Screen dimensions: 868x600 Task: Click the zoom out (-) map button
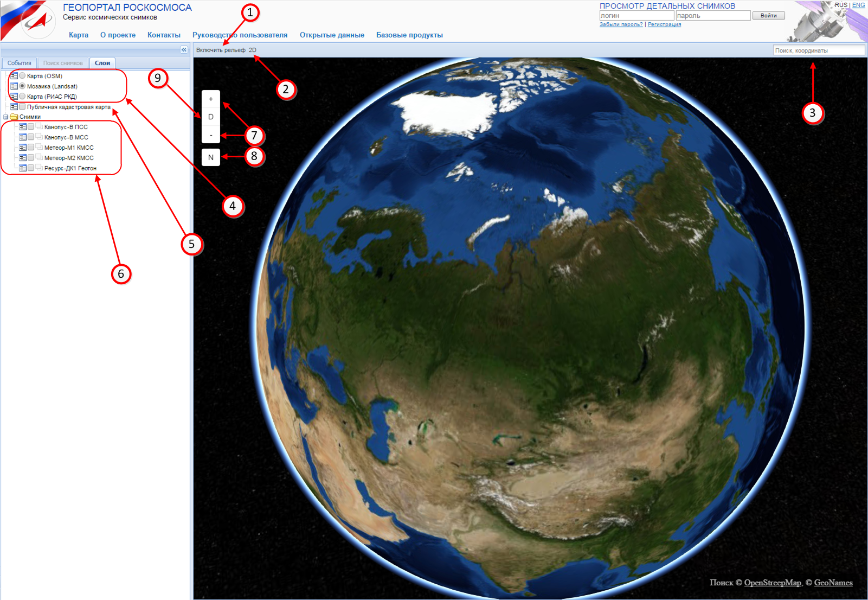pyautogui.click(x=211, y=135)
